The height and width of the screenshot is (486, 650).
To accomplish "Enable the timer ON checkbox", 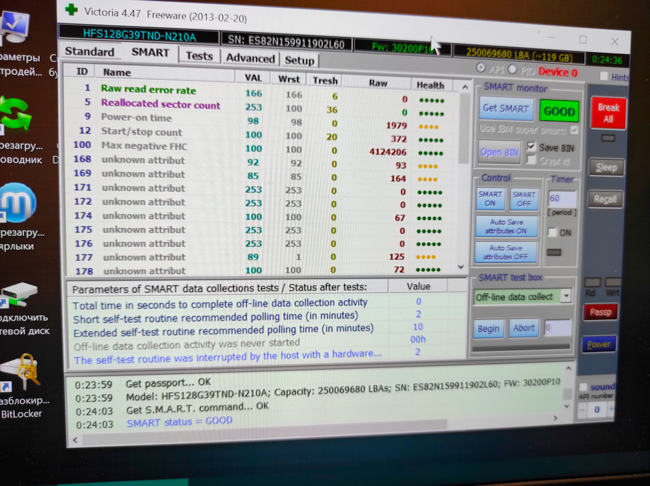I will pos(552,232).
